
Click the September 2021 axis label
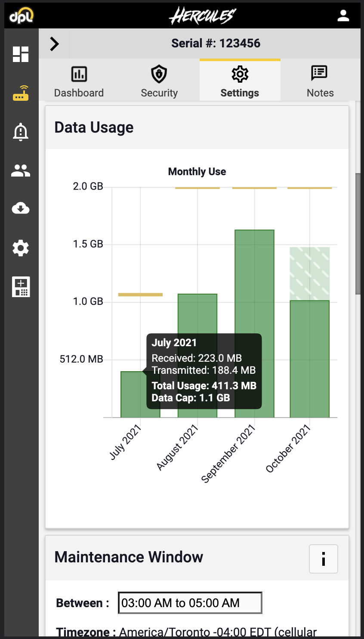[228, 453]
